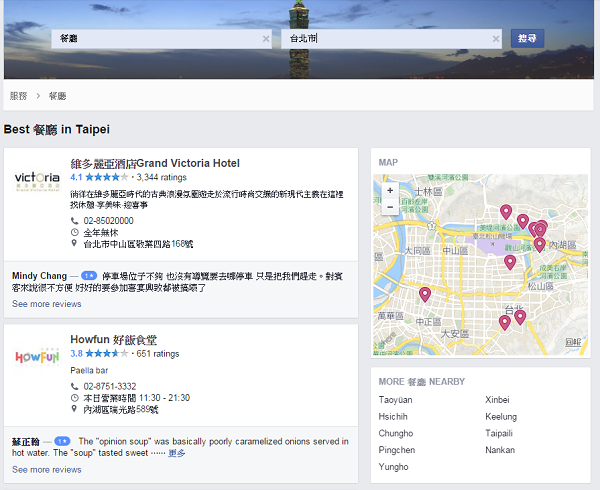The width and height of the screenshot is (600, 490).
Task: Click the 651 ratings text
Action: (158, 353)
